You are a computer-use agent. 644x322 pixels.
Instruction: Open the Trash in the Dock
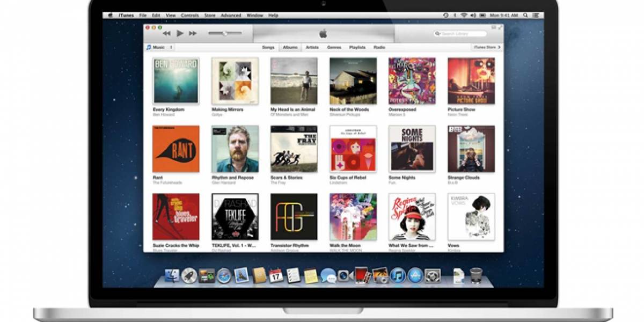click(476, 275)
